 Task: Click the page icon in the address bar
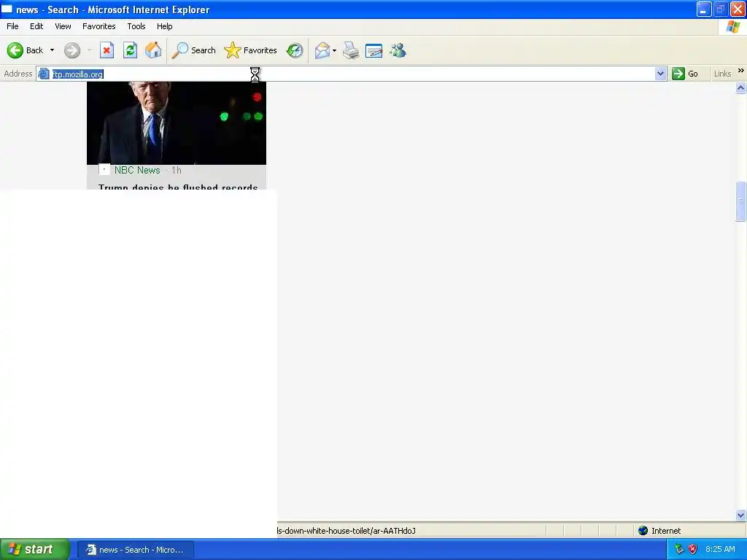point(43,74)
